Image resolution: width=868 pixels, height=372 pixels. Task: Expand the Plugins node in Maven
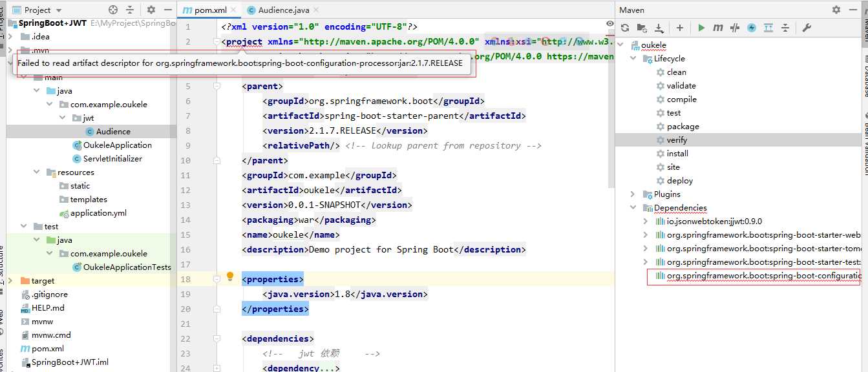633,194
